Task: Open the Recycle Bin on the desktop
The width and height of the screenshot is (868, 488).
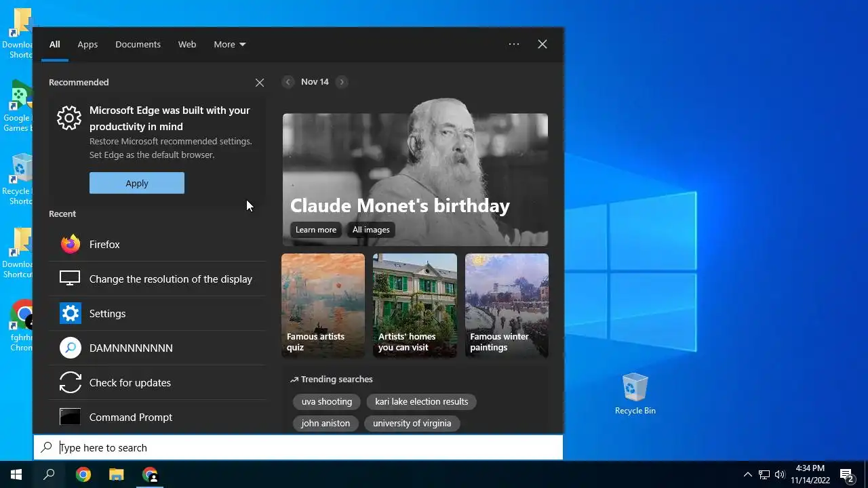Action: point(635,394)
